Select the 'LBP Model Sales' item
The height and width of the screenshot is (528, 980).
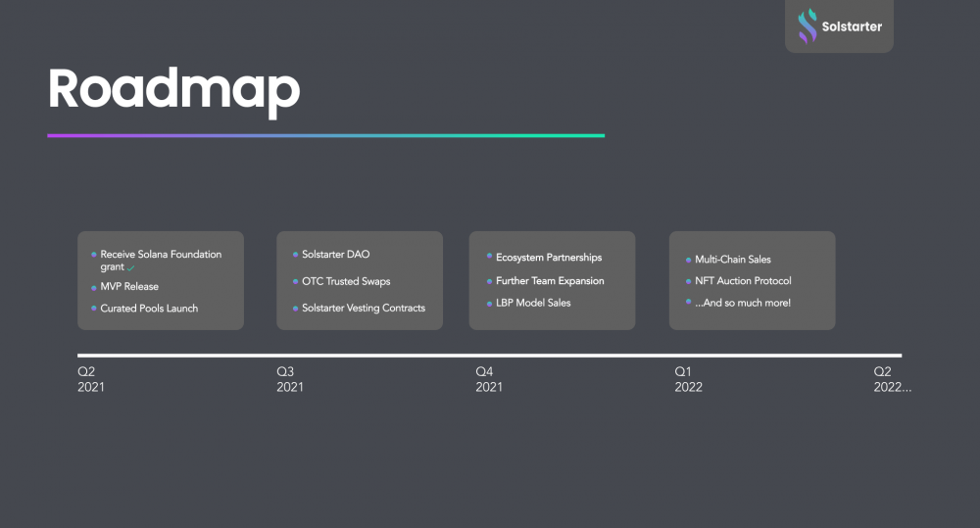pos(533,303)
